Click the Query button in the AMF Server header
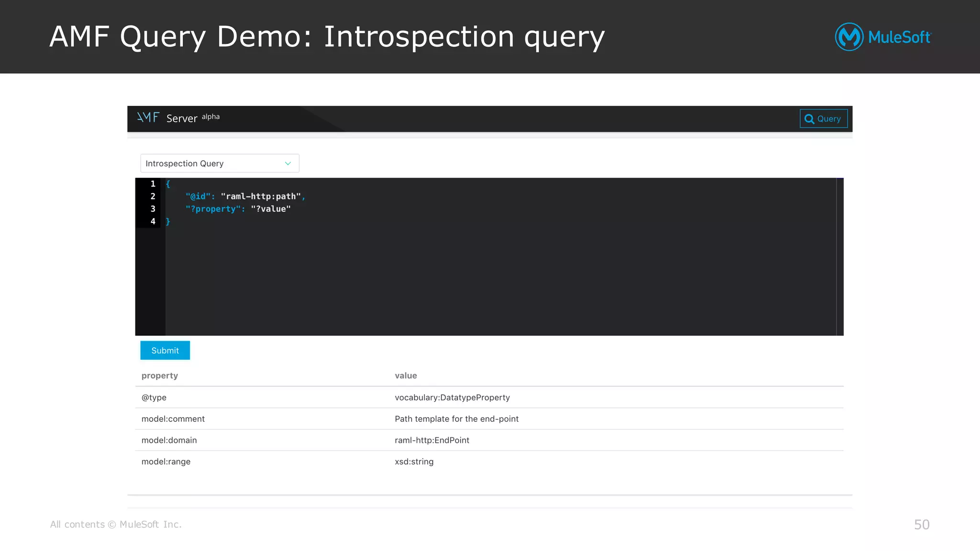980x551 pixels. pyautogui.click(x=824, y=119)
